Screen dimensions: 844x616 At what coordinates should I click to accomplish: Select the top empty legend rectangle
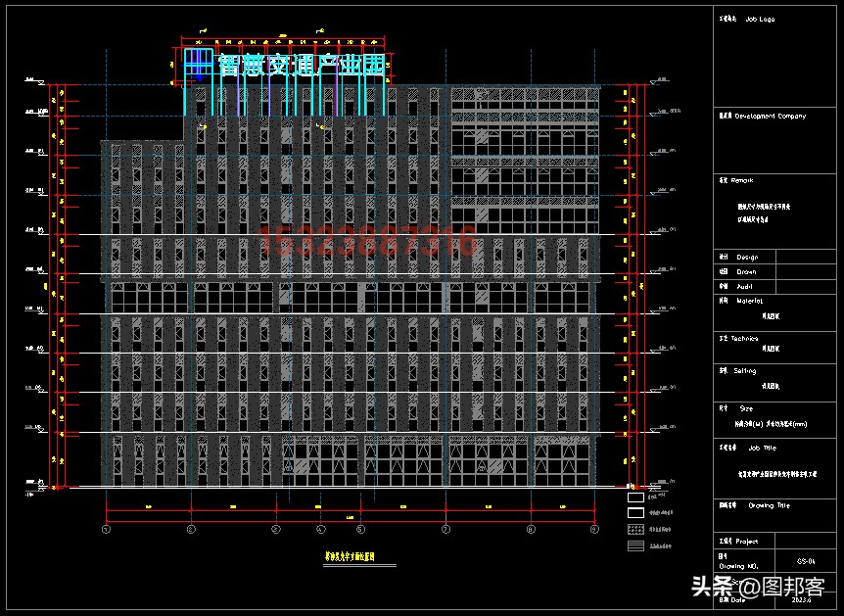(x=635, y=497)
